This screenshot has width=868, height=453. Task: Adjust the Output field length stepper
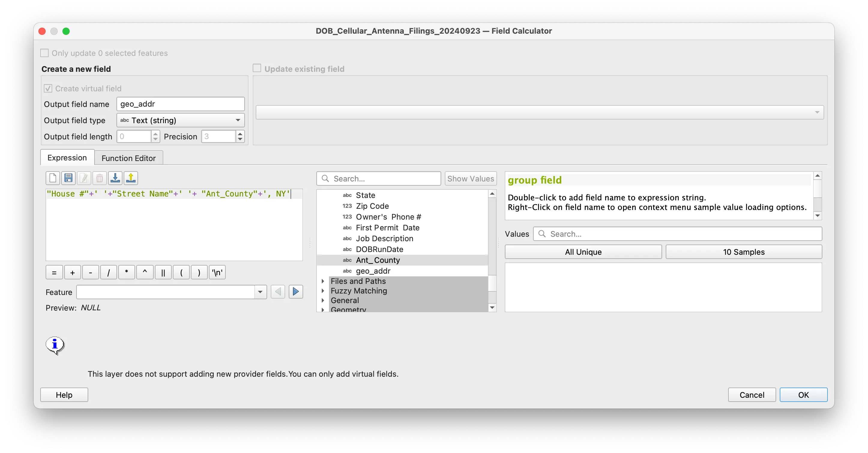coord(155,136)
